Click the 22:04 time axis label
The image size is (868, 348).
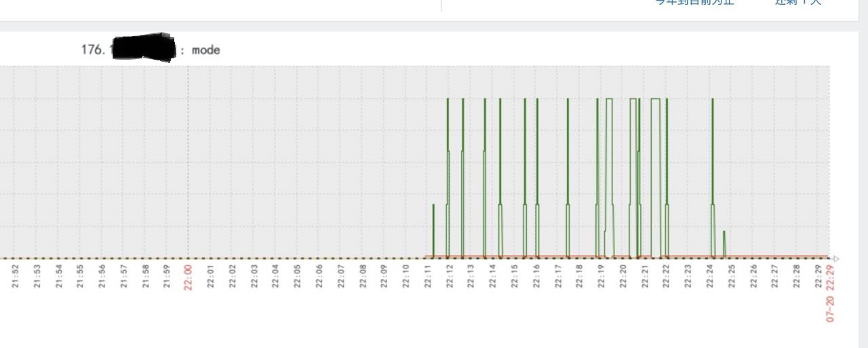coord(275,275)
